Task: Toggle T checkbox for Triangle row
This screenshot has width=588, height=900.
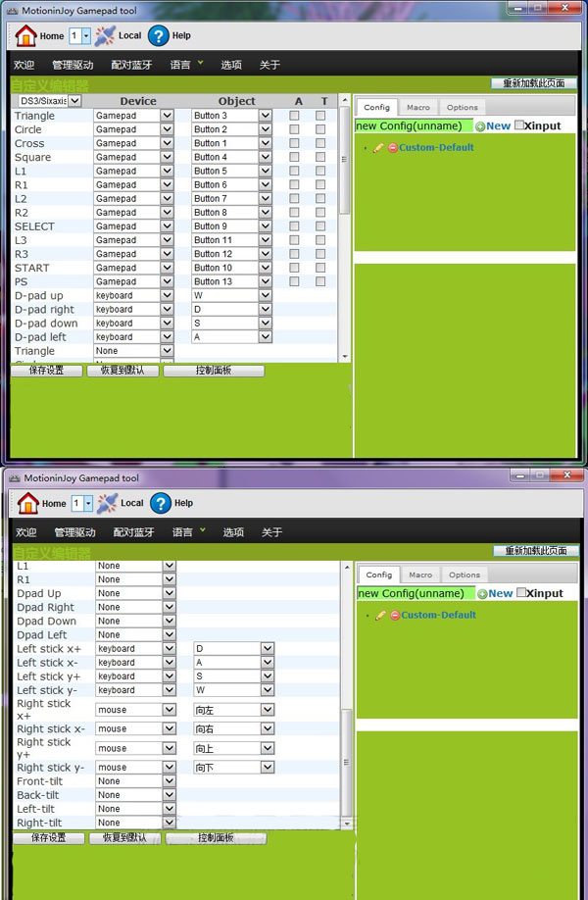Action: click(320, 116)
